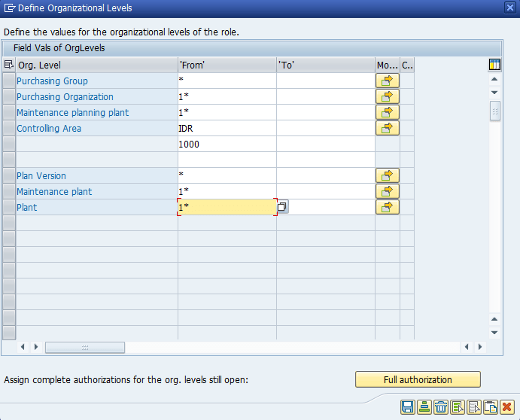Image resolution: width=520 pixels, height=420 pixels.
Task: Click the vertical scrollbar handle
Action: 494,111
